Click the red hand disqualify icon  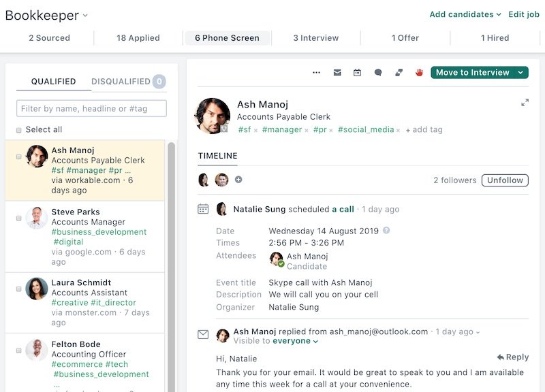click(x=419, y=73)
